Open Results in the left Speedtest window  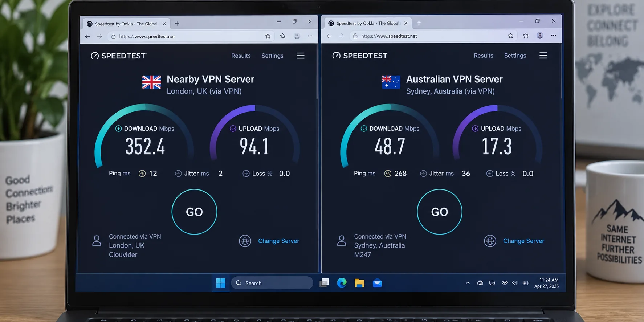pyautogui.click(x=241, y=56)
